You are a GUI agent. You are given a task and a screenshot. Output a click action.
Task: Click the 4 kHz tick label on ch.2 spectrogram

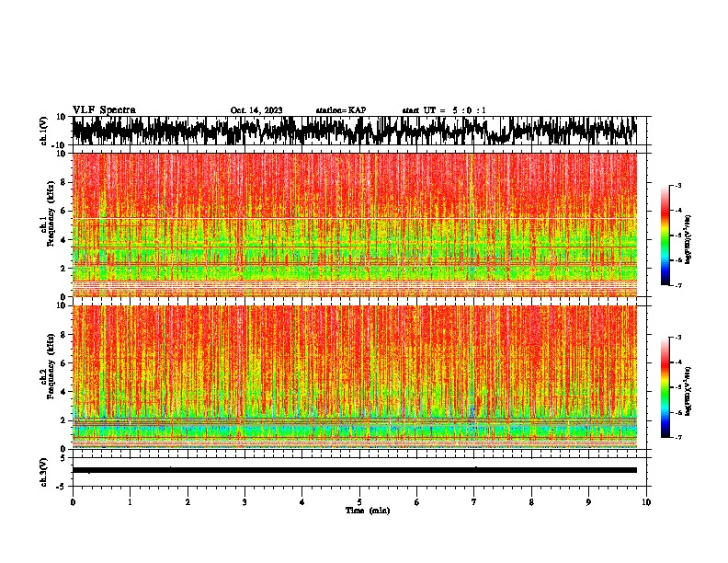tap(63, 392)
